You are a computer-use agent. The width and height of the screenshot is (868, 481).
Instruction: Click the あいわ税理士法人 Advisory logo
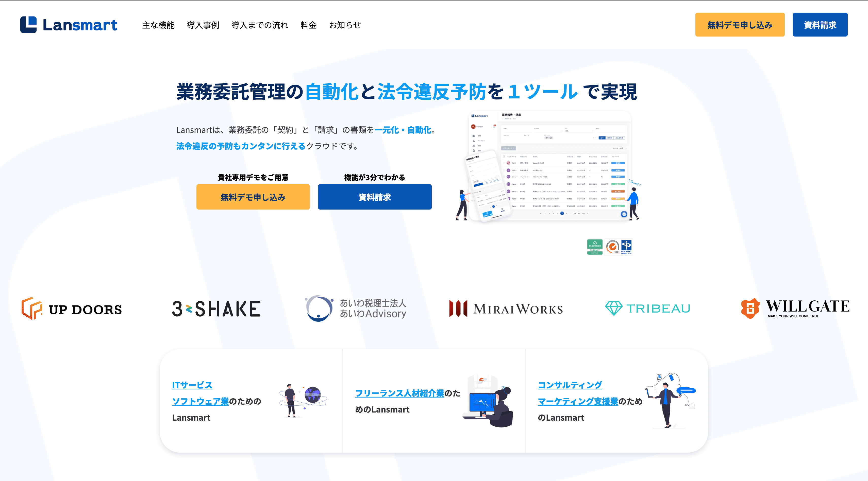pos(356,308)
